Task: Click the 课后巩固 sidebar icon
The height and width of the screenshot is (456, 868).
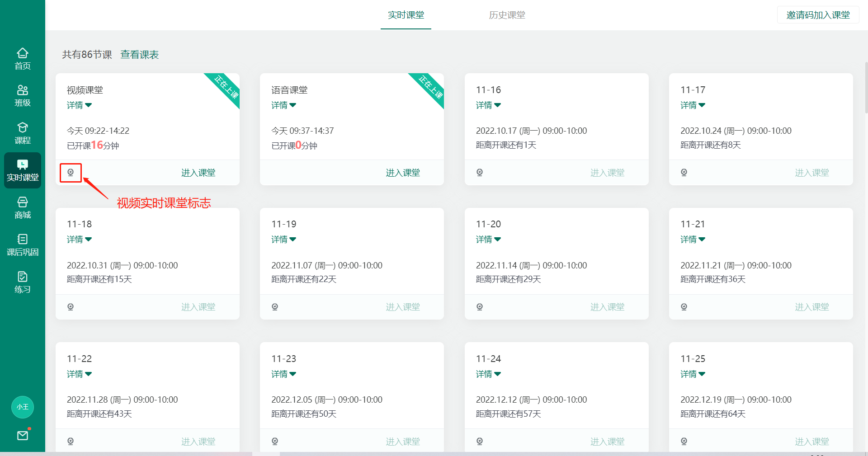Action: click(22, 244)
